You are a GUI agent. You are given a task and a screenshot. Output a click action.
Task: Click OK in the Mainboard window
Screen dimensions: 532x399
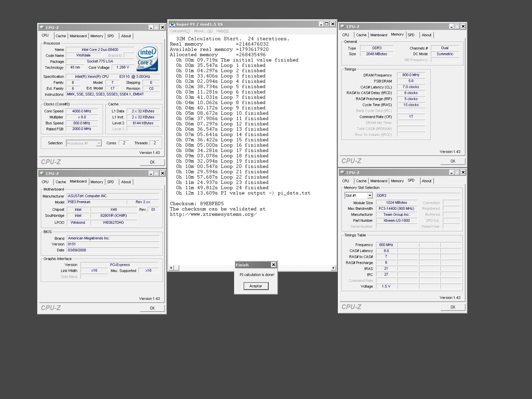point(152,308)
